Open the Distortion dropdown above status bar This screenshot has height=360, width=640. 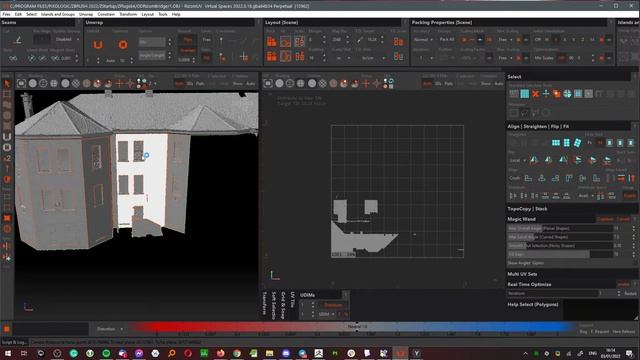point(109,329)
